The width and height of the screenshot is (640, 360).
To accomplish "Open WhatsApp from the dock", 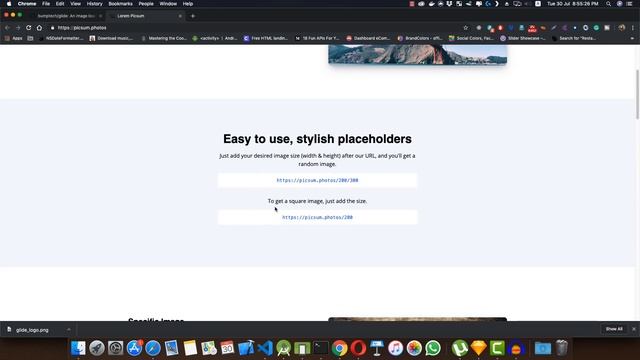I will click(433, 348).
